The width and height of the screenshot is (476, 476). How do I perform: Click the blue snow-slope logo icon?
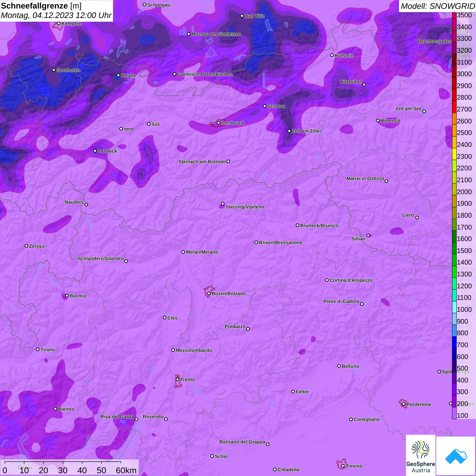click(456, 456)
